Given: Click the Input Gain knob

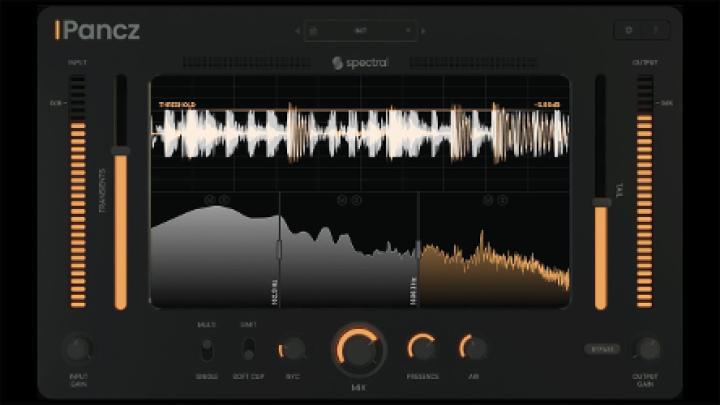Looking at the screenshot, I should pyautogui.click(x=79, y=350).
